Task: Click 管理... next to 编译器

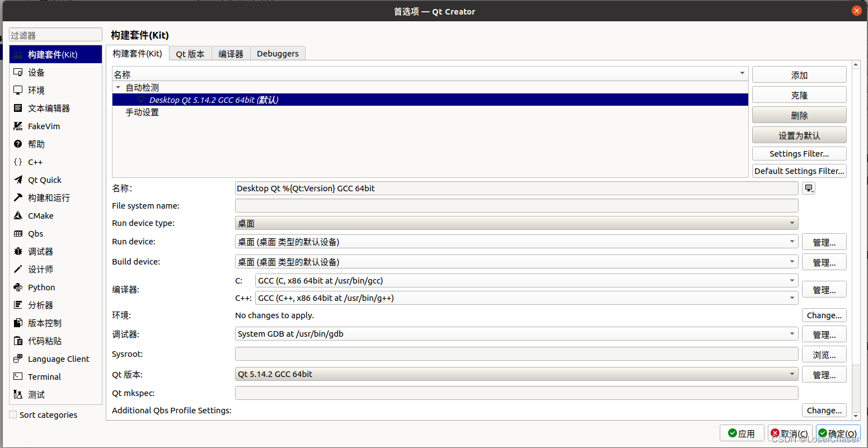Action: [824, 290]
